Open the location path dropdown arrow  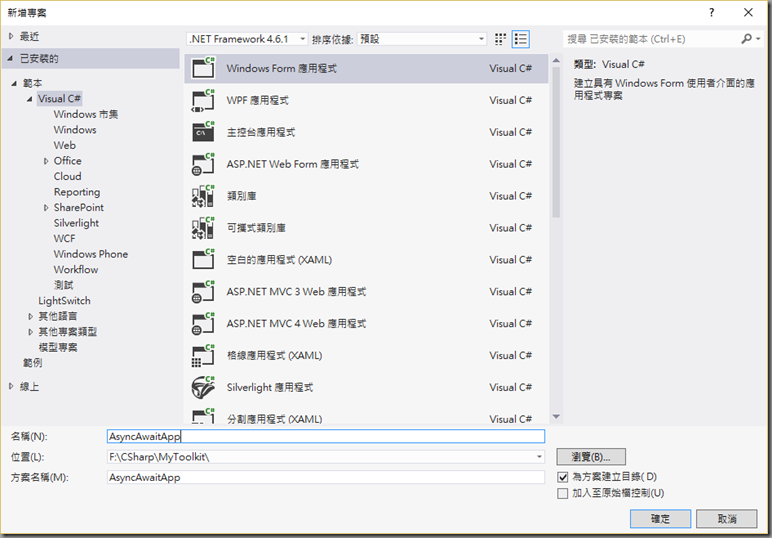539,457
